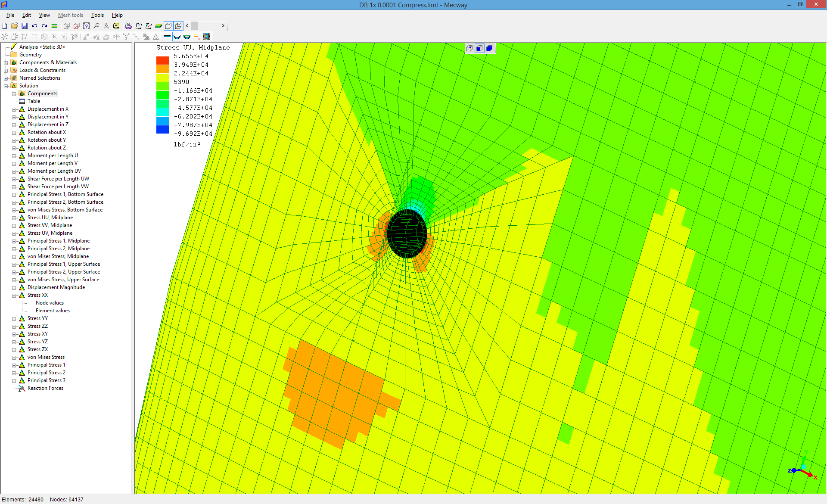This screenshot has width=827, height=504.
Task: Select Node values under Stress XX
Action: click(50, 303)
